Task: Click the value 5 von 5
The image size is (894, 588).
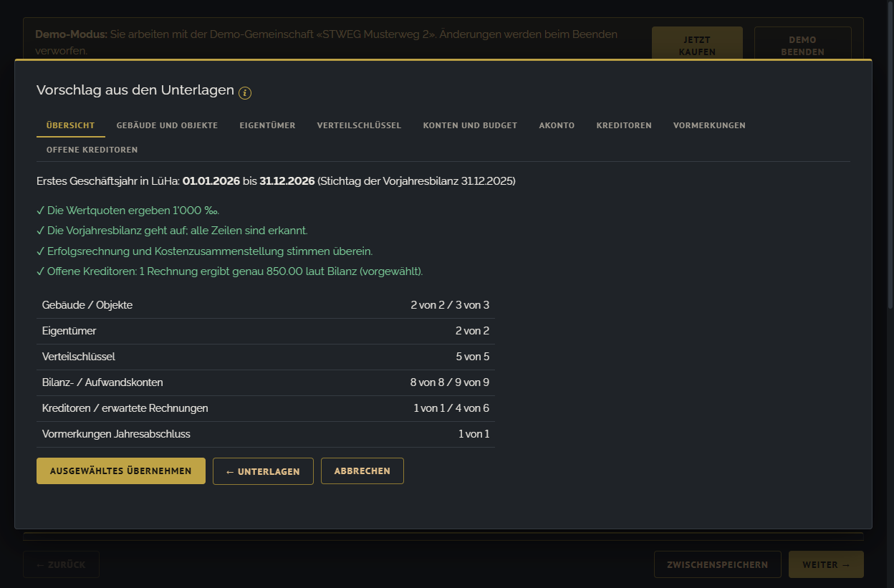Action: 473,357
